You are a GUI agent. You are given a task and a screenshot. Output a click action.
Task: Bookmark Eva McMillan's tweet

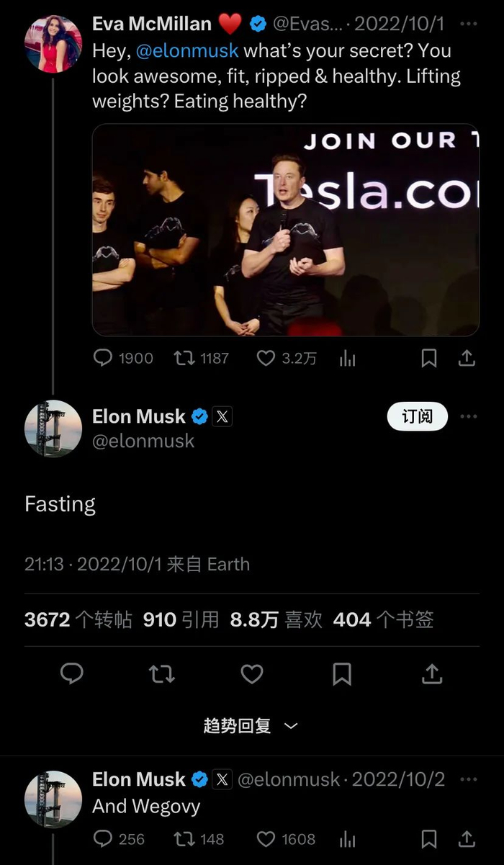(x=429, y=358)
